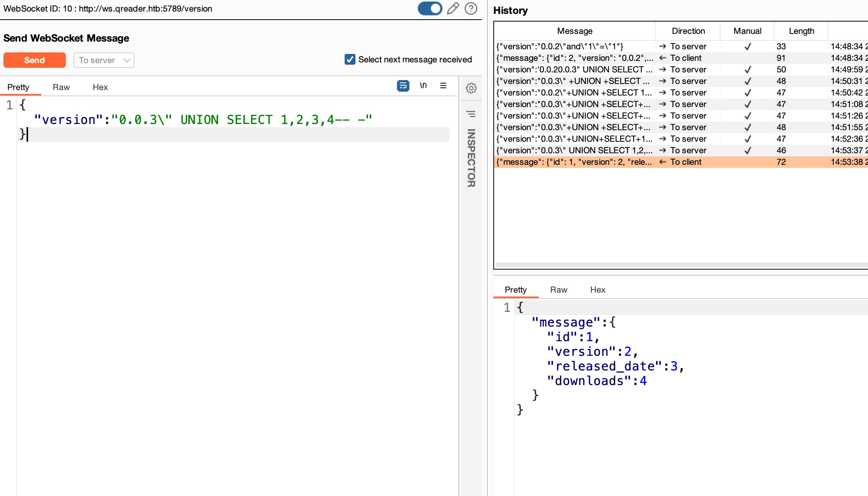Click the show non-printable \n icon
868x496 pixels.
click(x=423, y=85)
